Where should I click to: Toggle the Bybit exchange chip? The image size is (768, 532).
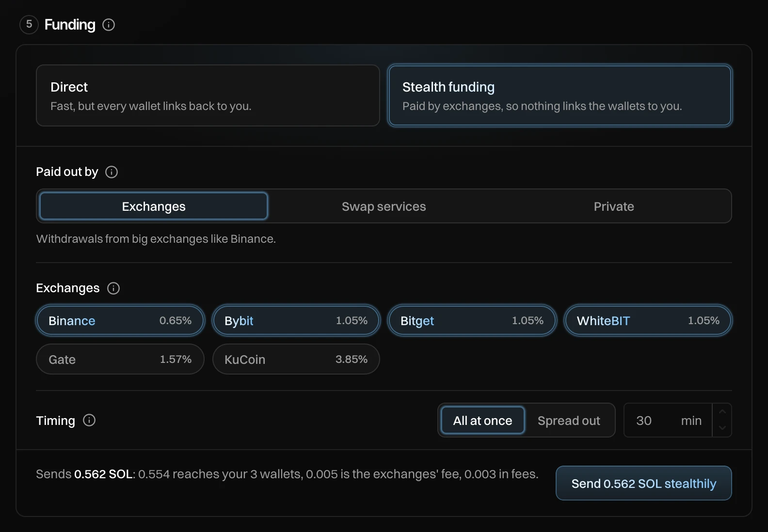296,320
